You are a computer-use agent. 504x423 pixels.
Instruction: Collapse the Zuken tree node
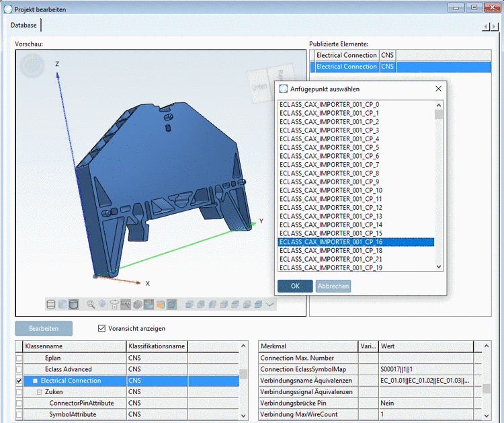[39, 392]
